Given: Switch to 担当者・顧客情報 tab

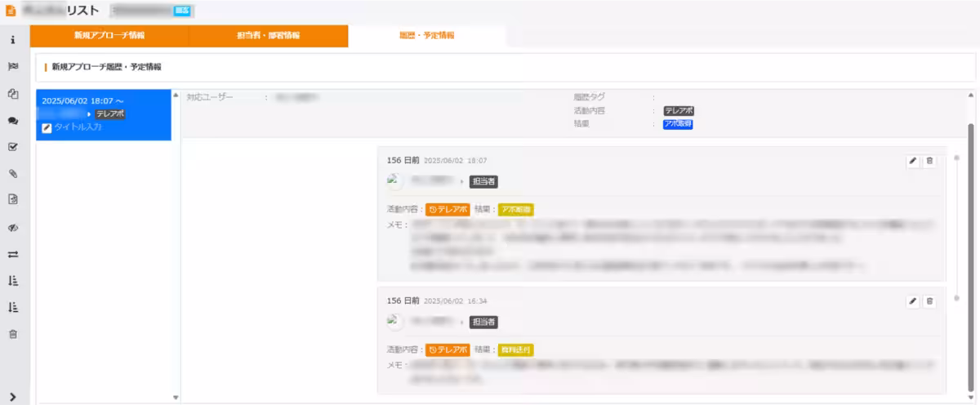Looking at the screenshot, I should [x=268, y=36].
